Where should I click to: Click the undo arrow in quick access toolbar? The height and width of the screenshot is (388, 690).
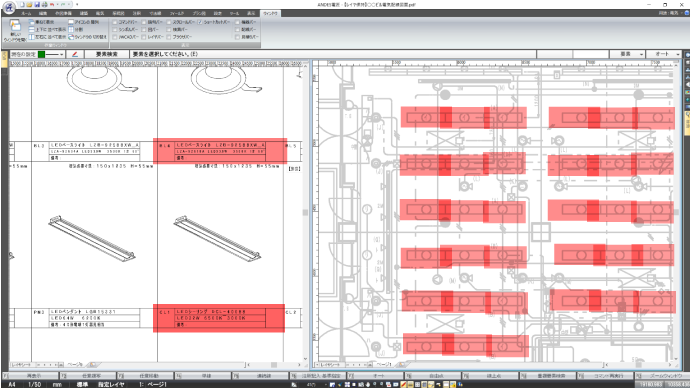[x=52, y=4]
